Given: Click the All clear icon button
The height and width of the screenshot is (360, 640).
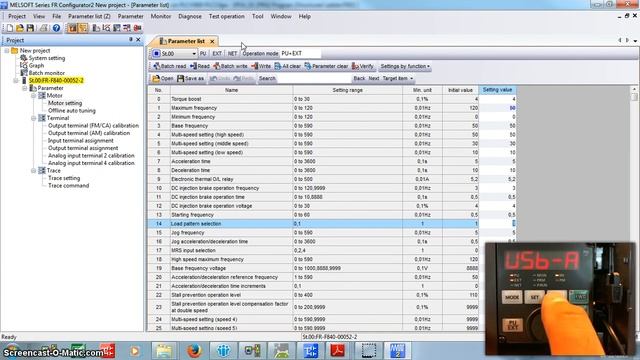Looking at the screenshot, I should (x=287, y=66).
